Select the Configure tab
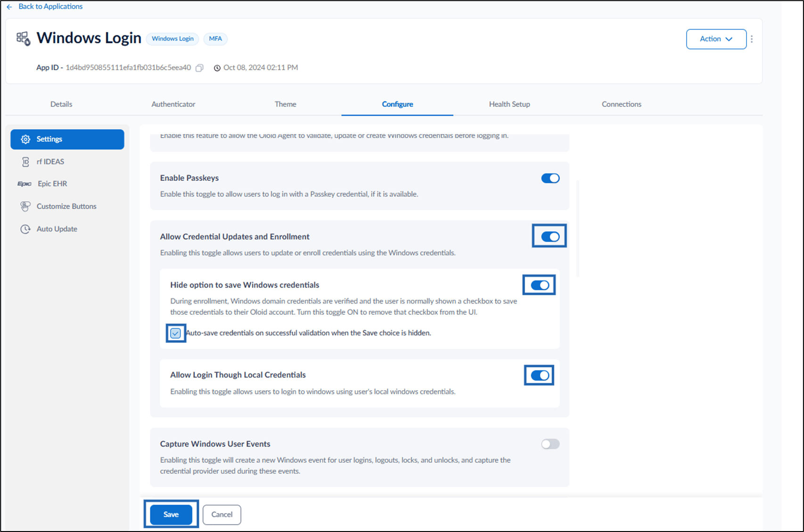This screenshot has height=532, width=804. pos(397,104)
